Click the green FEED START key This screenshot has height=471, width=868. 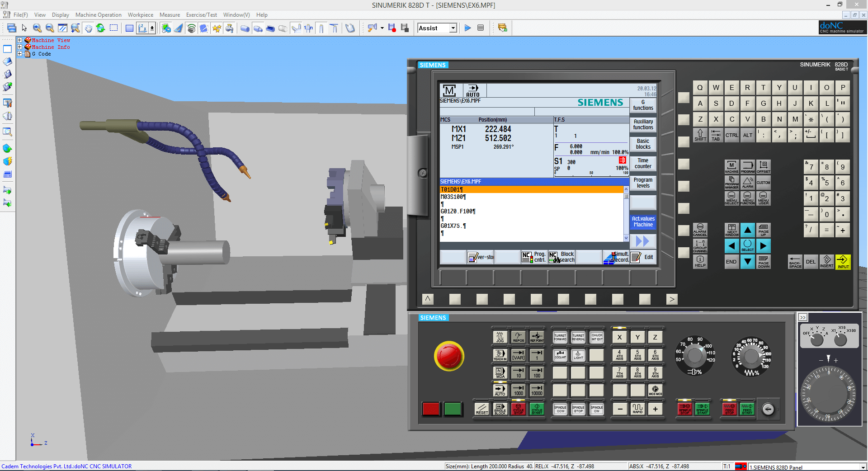click(747, 409)
